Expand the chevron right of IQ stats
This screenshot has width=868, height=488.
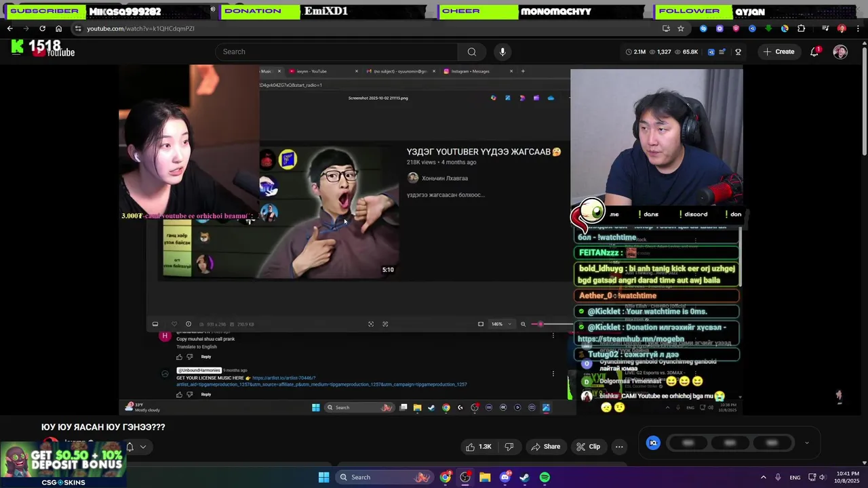point(806,443)
